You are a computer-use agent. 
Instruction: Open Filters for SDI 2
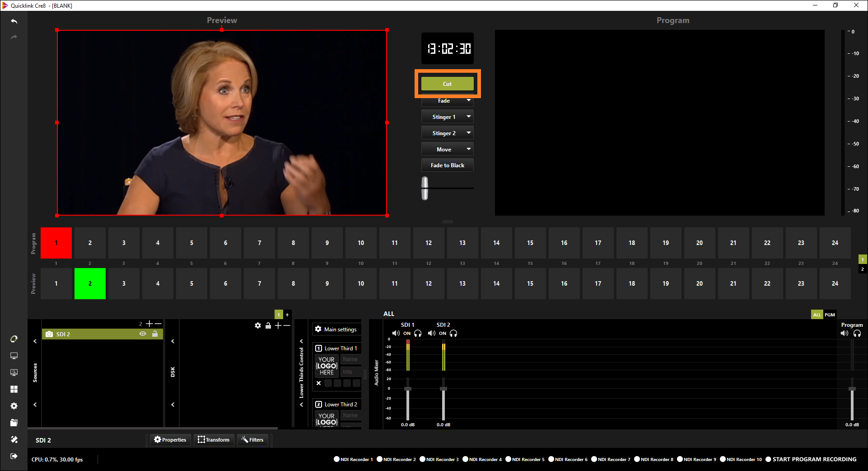[252, 440]
